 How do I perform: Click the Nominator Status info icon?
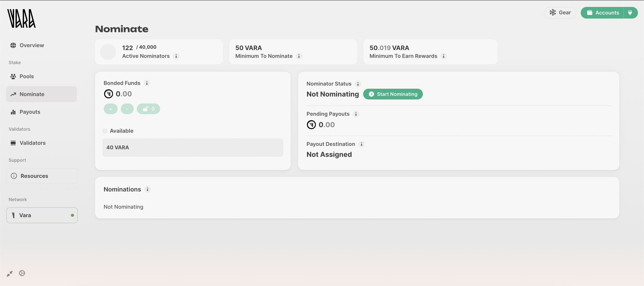[x=358, y=84]
